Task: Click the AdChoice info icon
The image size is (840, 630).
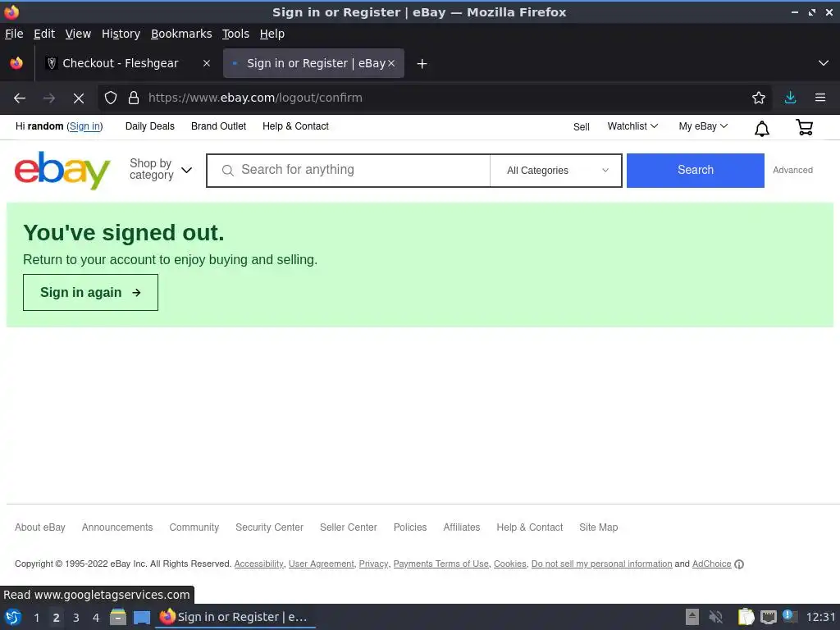Action: 739,564
